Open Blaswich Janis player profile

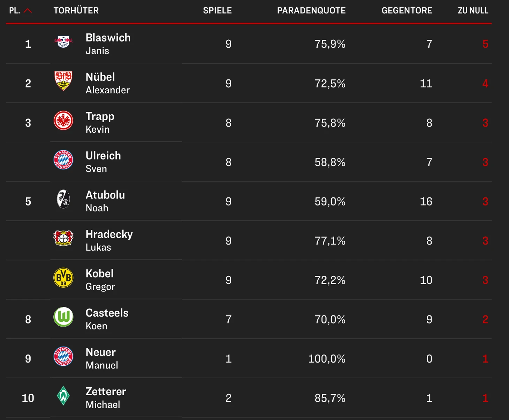pos(108,44)
